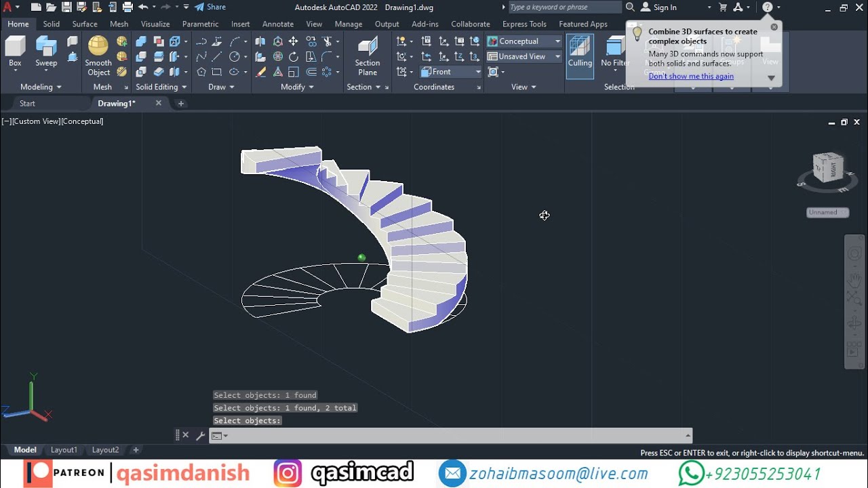Click the Mesh More smoothness icon
868x488 pixels.
pyautogui.click(x=122, y=42)
